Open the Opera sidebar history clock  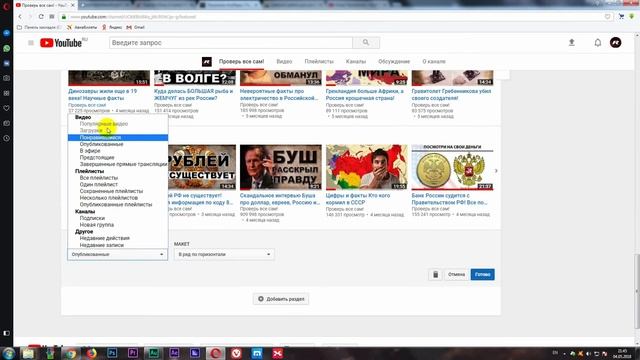point(7,138)
